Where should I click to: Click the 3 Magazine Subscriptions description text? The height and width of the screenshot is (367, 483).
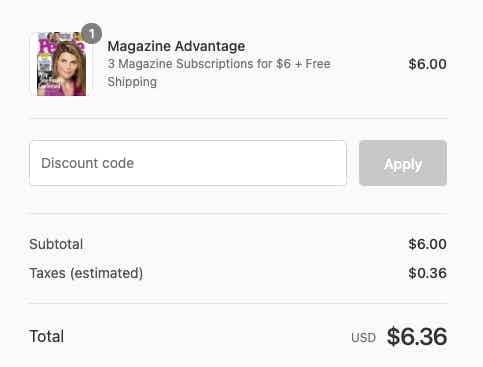[219, 72]
